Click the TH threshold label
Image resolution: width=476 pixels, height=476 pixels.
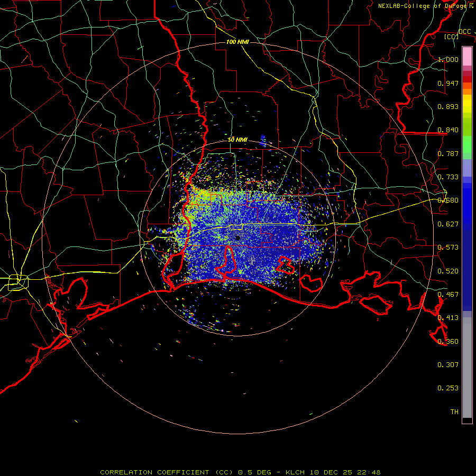(x=454, y=412)
